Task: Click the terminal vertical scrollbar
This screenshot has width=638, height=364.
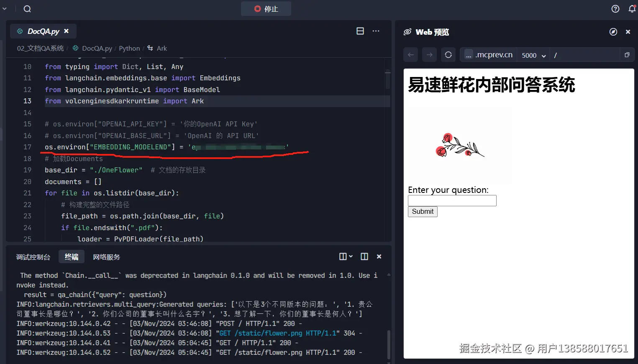Action: point(389,344)
